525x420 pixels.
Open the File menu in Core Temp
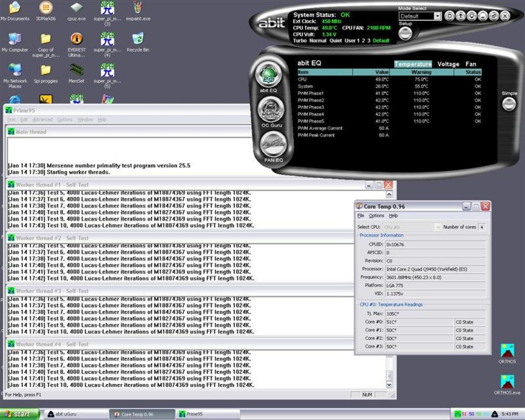(361, 215)
